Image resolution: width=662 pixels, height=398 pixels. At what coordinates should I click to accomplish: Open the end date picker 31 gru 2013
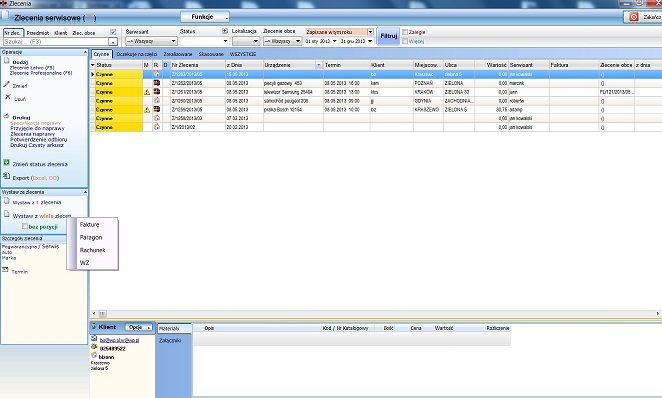370,41
